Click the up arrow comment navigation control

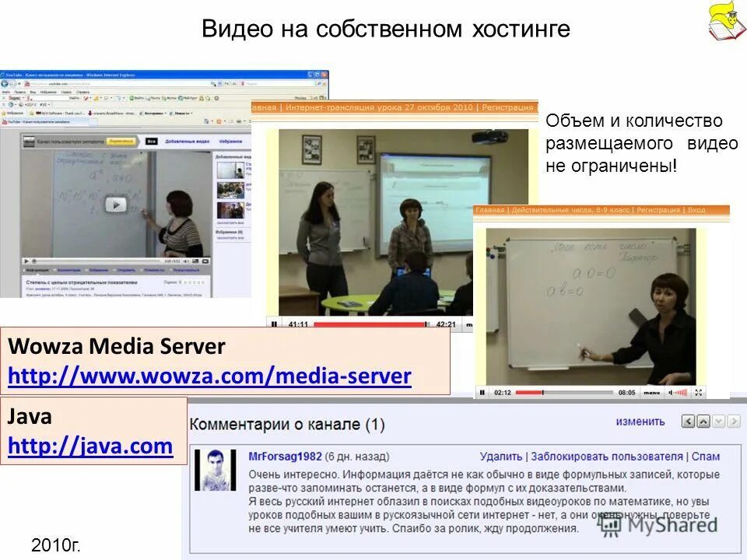pos(703,421)
